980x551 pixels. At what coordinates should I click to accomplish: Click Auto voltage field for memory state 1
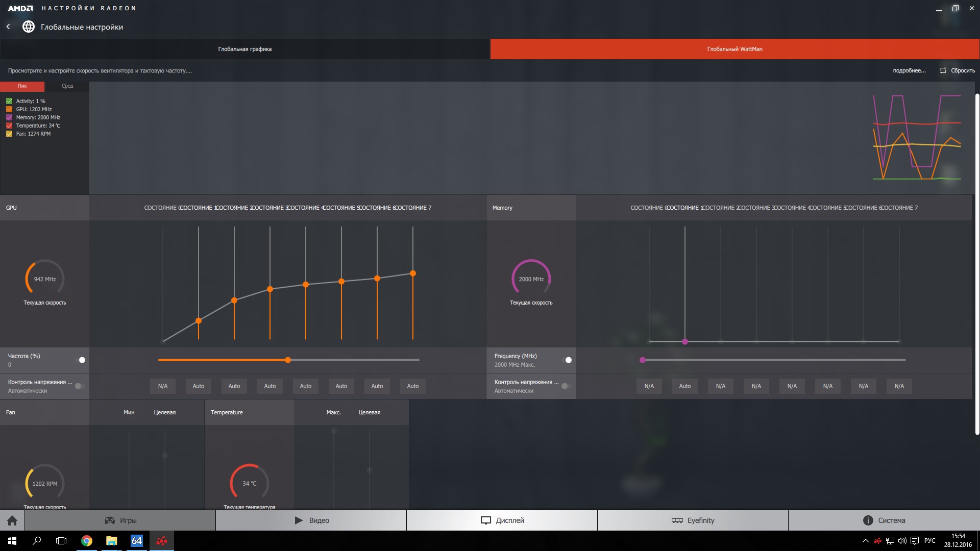pyautogui.click(x=684, y=386)
